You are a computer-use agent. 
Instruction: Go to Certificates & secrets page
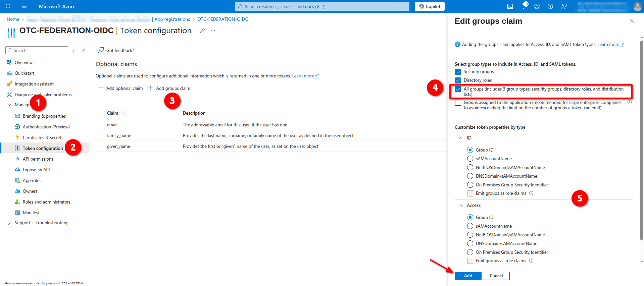43,138
